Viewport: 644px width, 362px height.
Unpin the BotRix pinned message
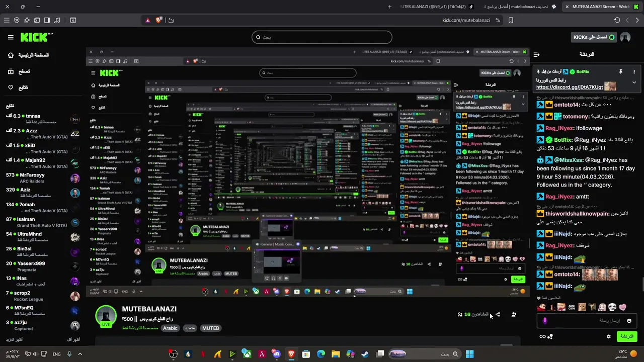(x=621, y=72)
